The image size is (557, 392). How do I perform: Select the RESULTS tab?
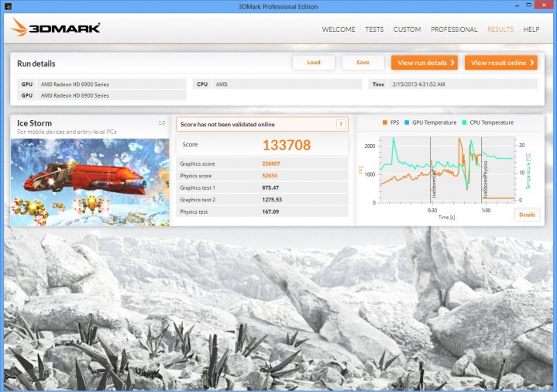(500, 29)
